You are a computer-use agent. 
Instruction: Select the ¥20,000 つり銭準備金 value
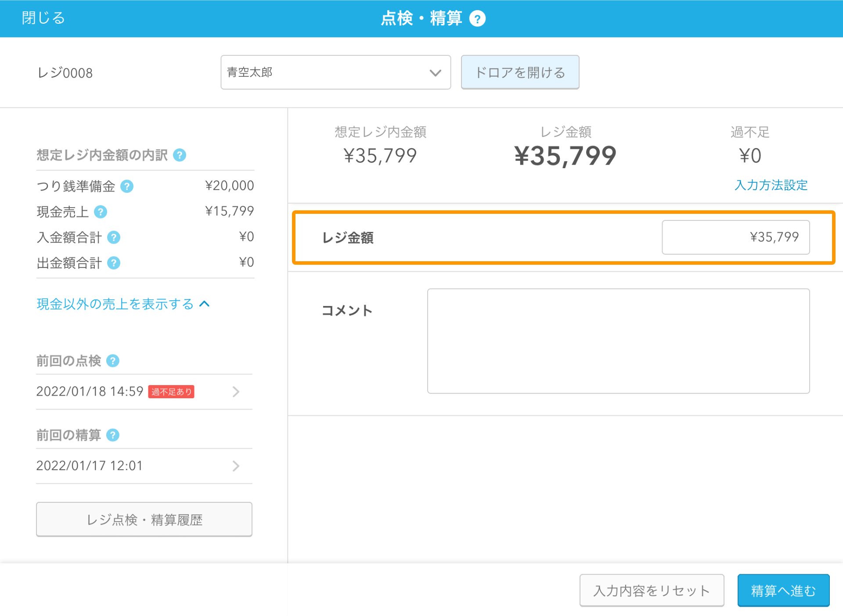[x=229, y=185]
